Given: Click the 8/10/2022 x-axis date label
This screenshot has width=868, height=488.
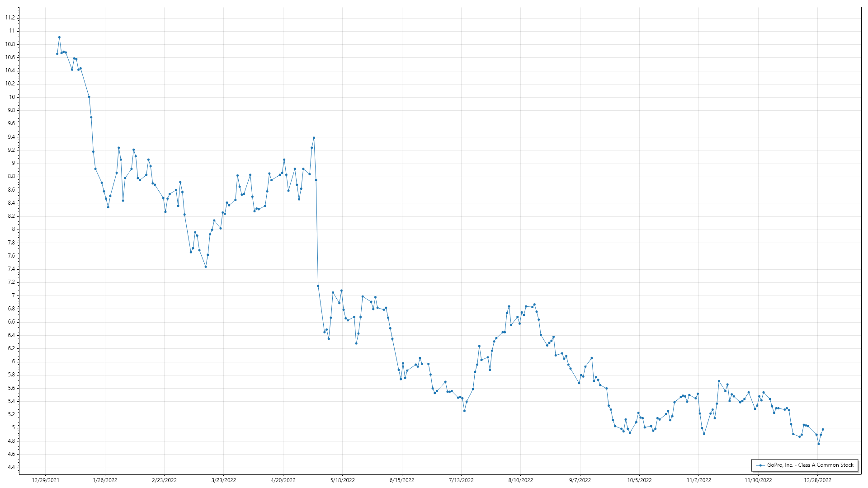Looking at the screenshot, I should point(520,480).
